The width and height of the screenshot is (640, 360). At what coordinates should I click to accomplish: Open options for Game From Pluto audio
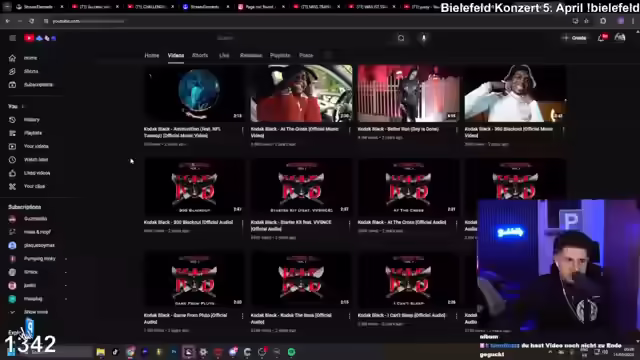[x=242, y=317]
